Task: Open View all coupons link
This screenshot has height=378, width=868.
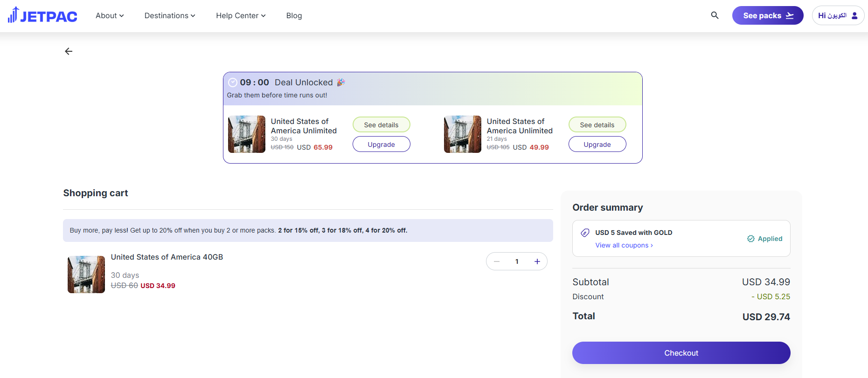Action: tap(624, 245)
